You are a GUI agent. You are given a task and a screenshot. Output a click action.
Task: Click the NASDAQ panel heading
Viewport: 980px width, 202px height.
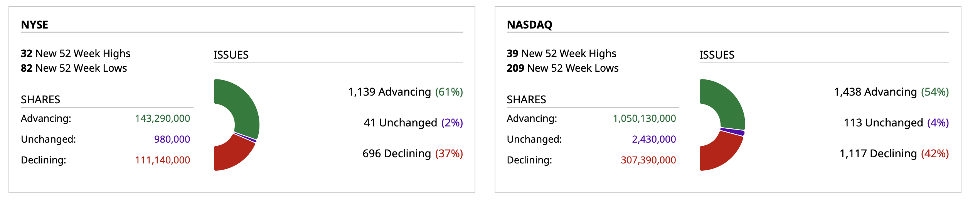[x=529, y=25]
